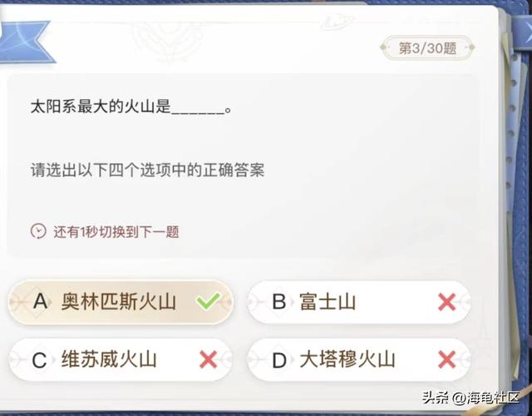Click the 还有1秒切换到下一题 countdown text
Screen dimensions: 532x416
pyautogui.click(x=116, y=231)
